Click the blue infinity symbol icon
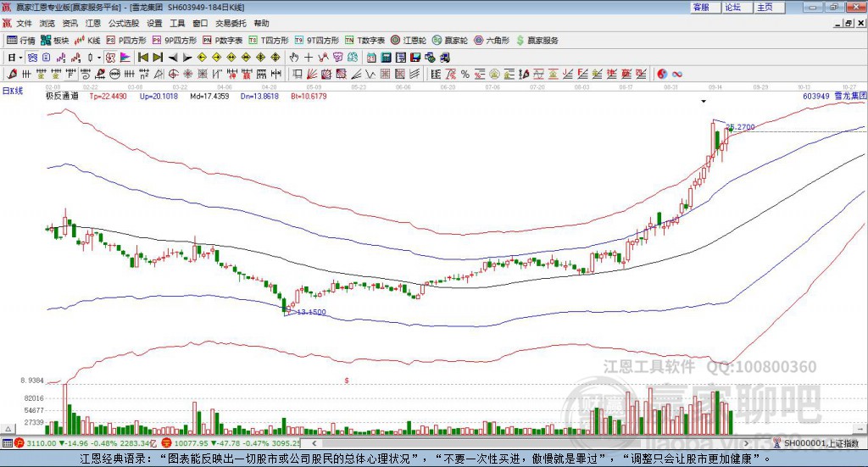 (x=677, y=74)
